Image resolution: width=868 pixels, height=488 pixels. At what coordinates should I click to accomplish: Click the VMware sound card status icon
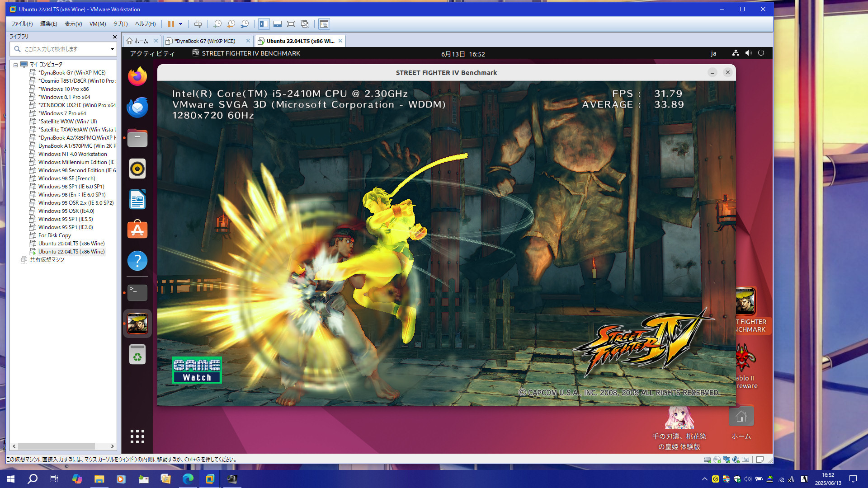[736, 460]
